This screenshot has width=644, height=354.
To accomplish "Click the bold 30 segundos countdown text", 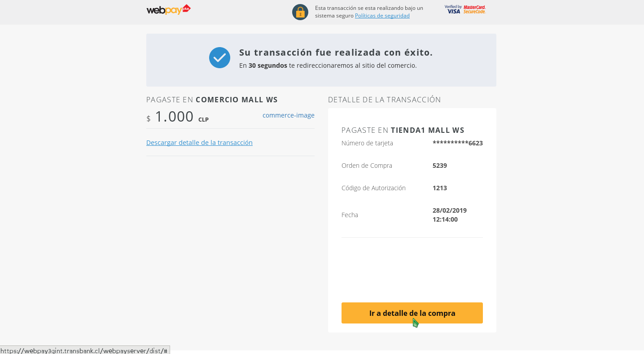I will pyautogui.click(x=267, y=66).
